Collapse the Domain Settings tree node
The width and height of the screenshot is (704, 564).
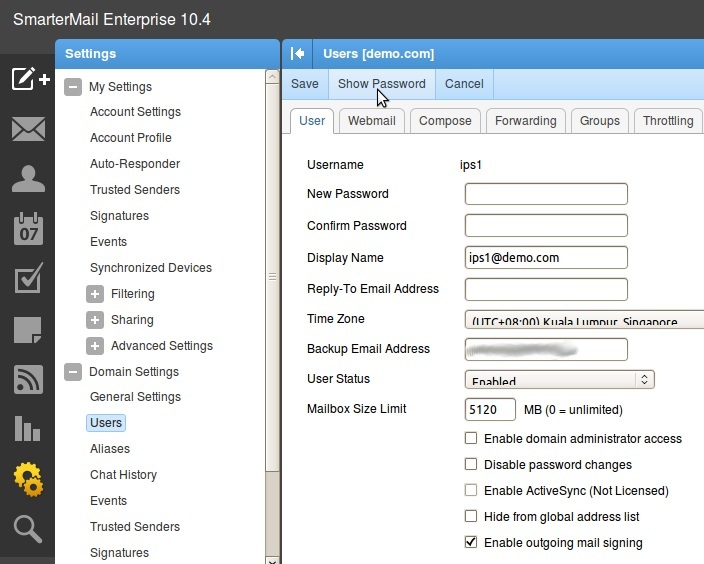pyautogui.click(x=73, y=372)
